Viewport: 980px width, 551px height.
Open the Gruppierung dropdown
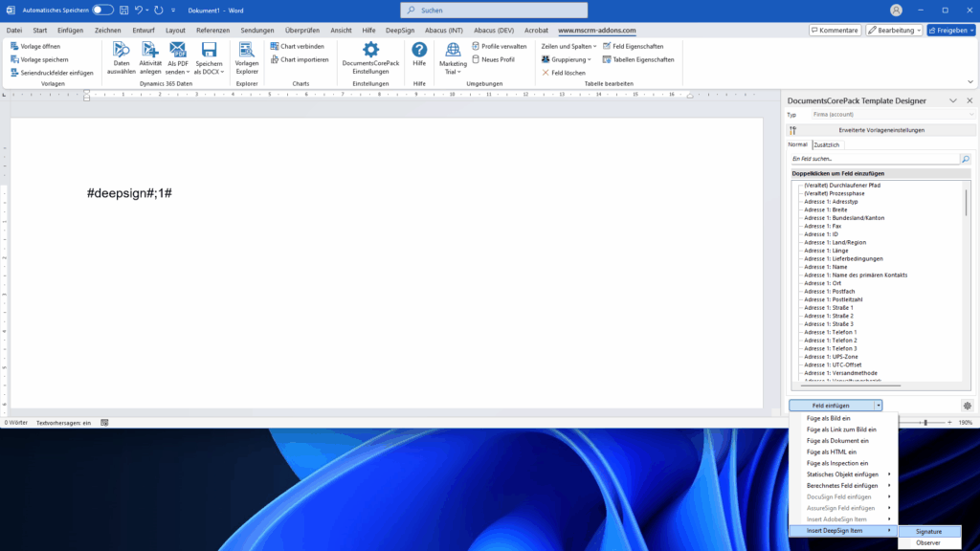tap(567, 59)
